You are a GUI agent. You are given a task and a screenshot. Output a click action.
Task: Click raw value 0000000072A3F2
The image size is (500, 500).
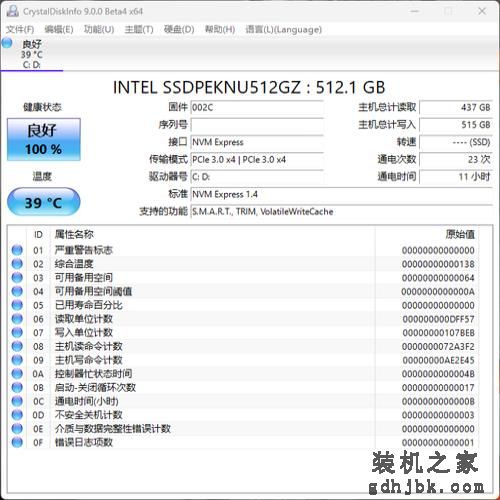click(438, 346)
